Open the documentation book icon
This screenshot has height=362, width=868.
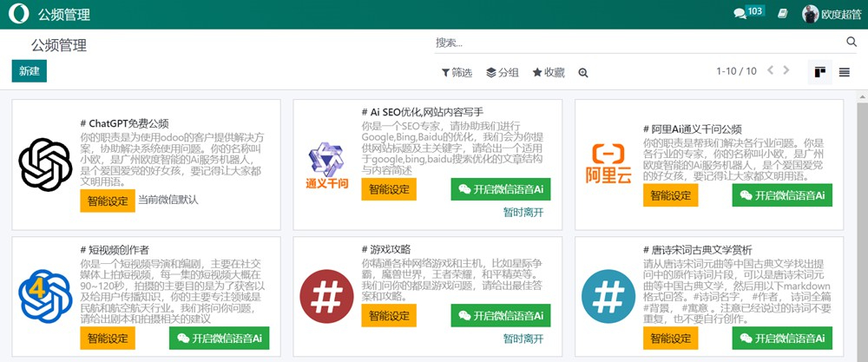click(782, 15)
